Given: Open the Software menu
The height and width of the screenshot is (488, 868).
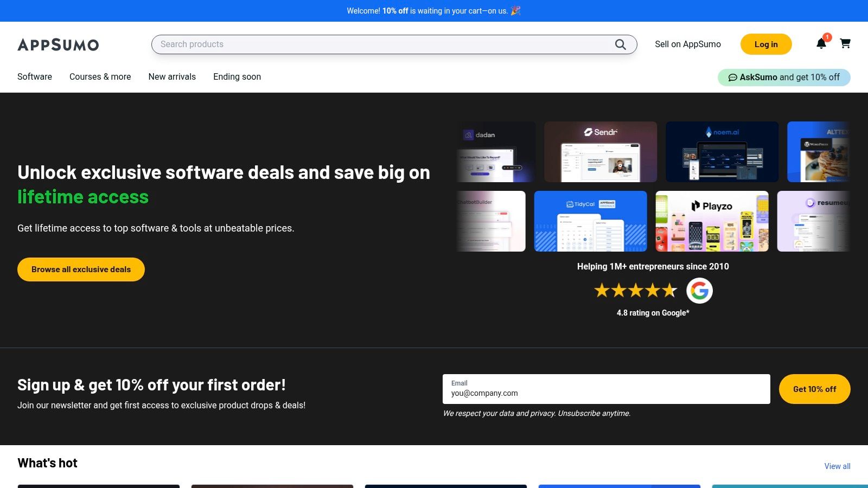Looking at the screenshot, I should click(x=35, y=76).
